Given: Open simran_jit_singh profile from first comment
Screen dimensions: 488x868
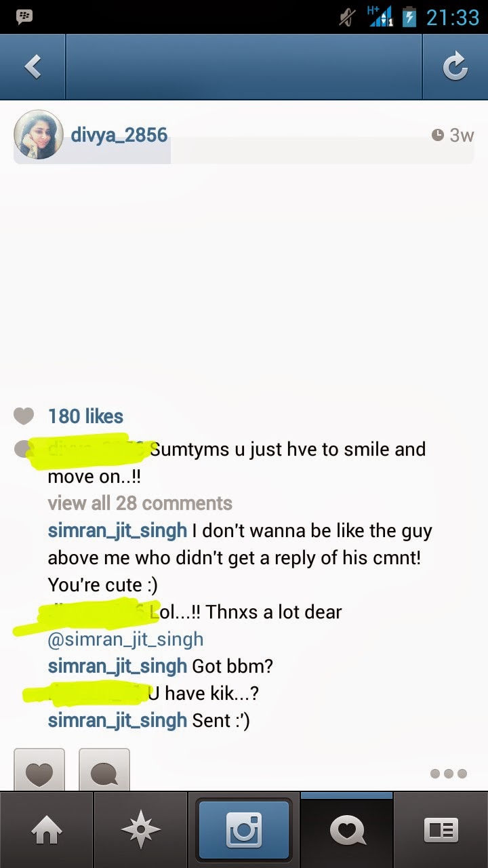Looking at the screenshot, I should point(117,531).
